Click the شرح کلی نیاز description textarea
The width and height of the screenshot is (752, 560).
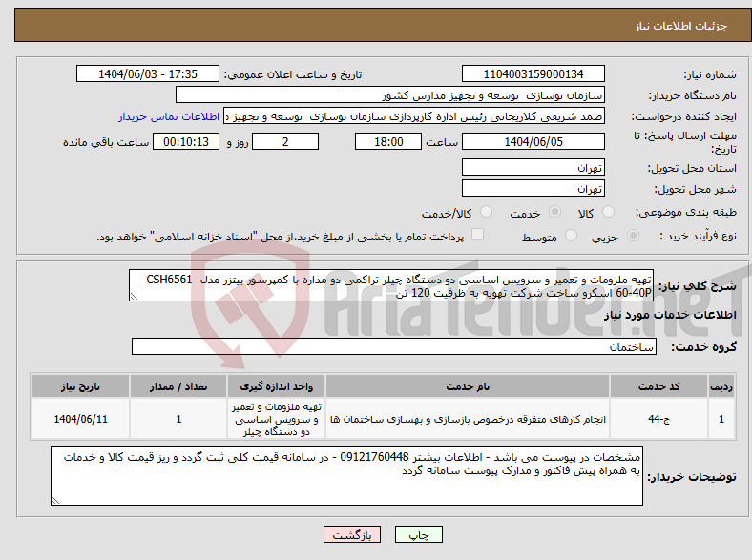click(x=391, y=285)
